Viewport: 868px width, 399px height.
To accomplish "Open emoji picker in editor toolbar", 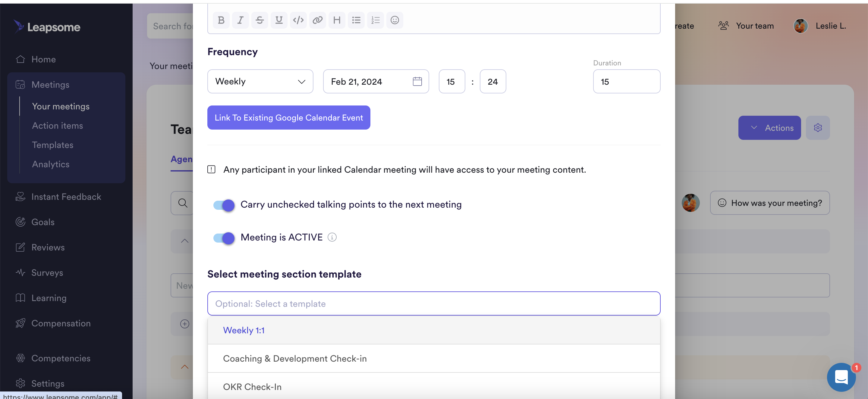I will pos(395,20).
